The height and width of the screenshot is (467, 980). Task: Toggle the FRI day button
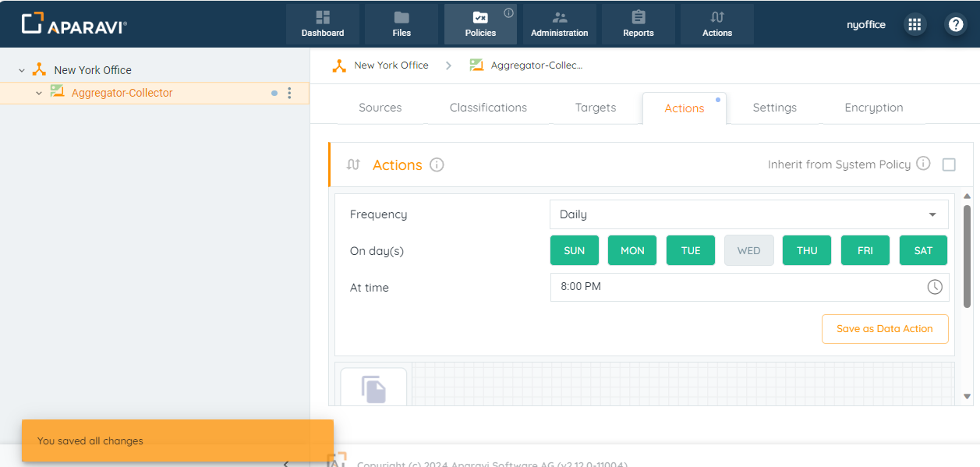tap(865, 250)
